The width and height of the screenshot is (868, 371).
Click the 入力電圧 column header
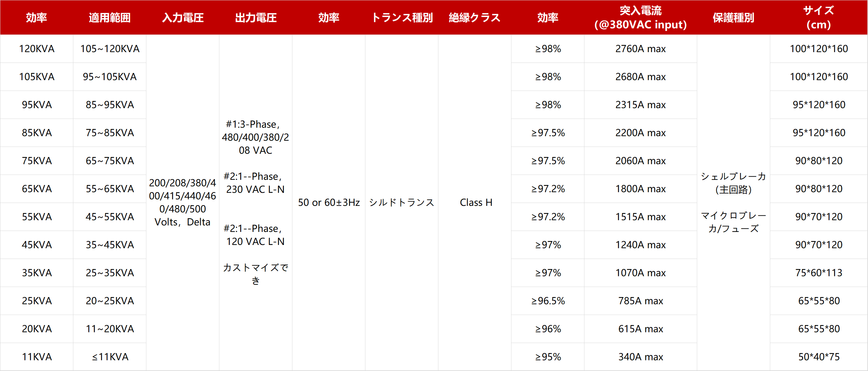coord(183,18)
